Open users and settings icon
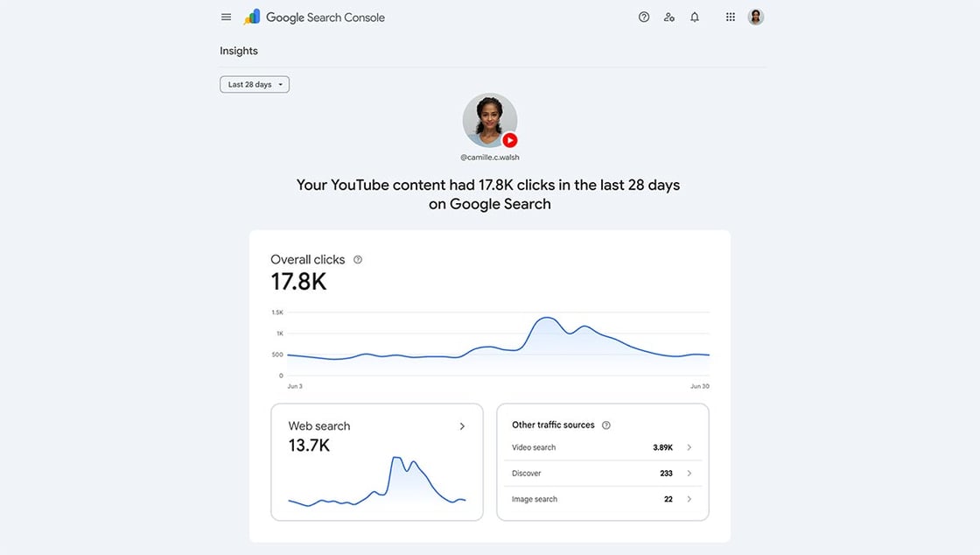Image resolution: width=980 pixels, height=555 pixels. click(x=669, y=17)
